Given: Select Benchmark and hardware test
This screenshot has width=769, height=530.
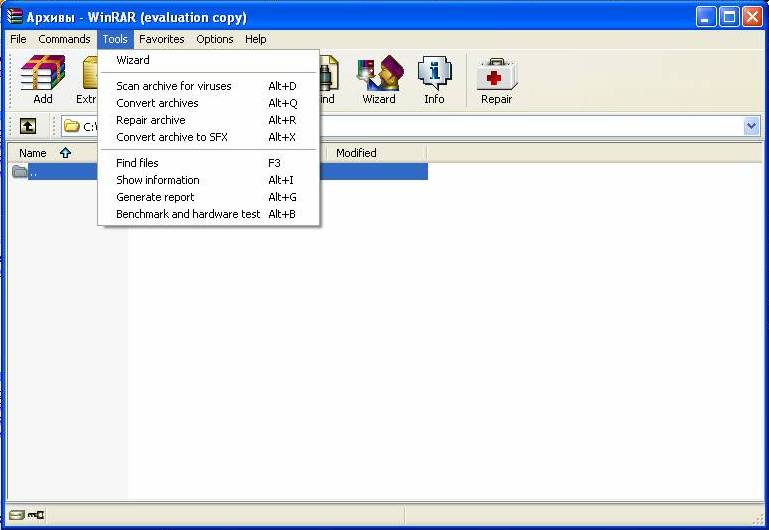Looking at the screenshot, I should (209, 214).
